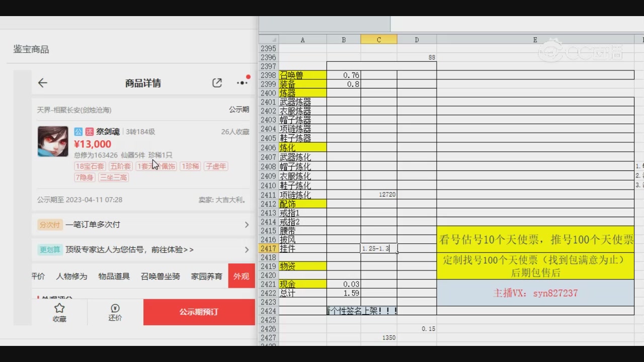Click the active cell containing 1.25-1.3
The image size is (644, 362).
tap(379, 248)
